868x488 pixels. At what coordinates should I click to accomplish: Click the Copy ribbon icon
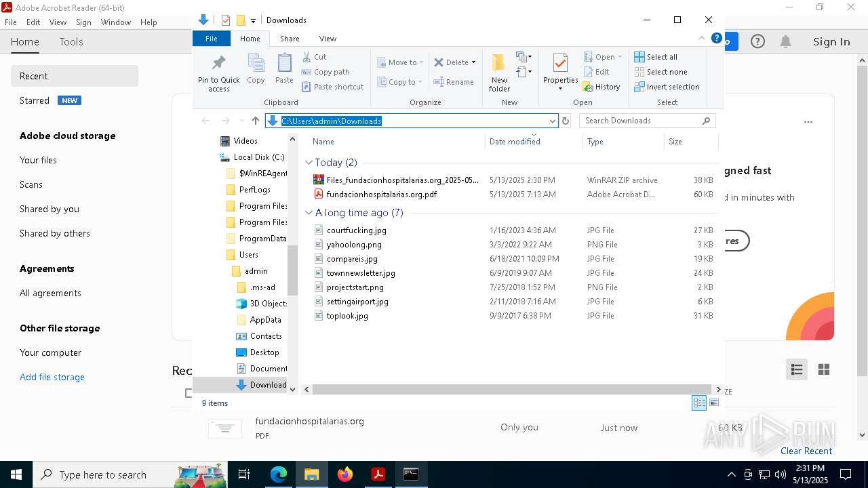[x=256, y=68]
